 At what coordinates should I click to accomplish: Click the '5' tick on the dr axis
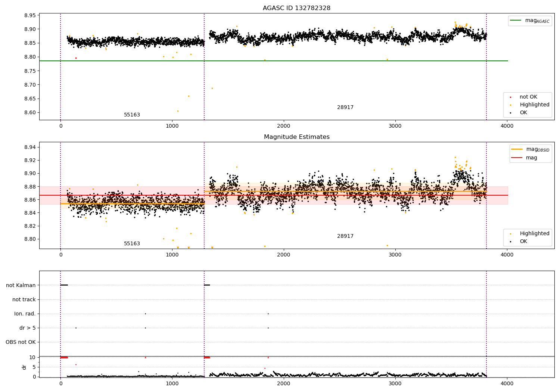[34, 367]
